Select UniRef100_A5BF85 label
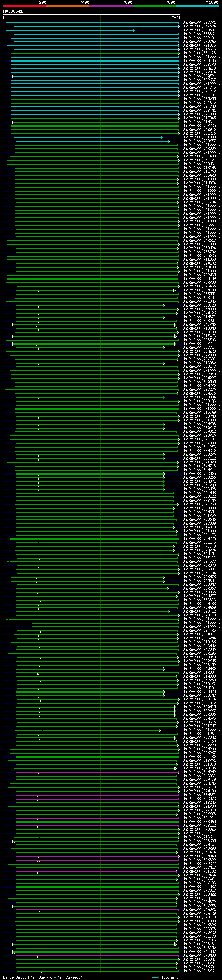Screen dimensions: 222x980 (199, 60)
